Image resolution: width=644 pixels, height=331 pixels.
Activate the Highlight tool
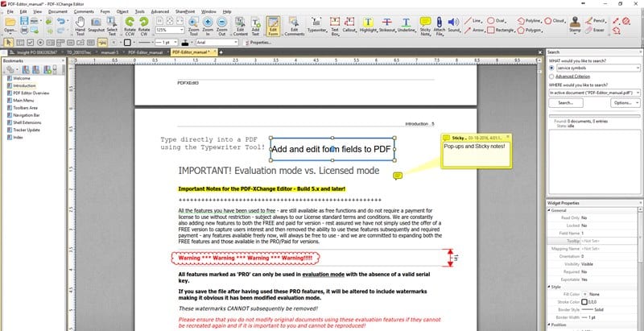(x=368, y=26)
